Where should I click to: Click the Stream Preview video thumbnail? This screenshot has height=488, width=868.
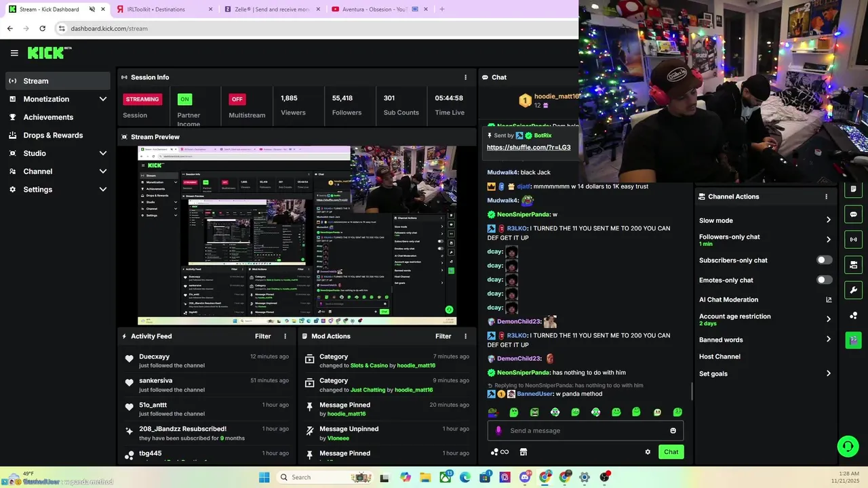(297, 235)
